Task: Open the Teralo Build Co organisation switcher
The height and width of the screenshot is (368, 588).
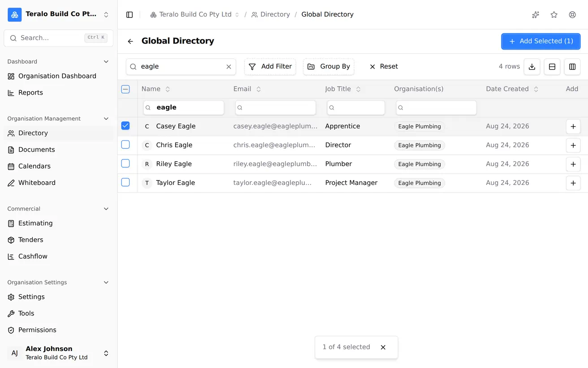Action: click(x=59, y=14)
